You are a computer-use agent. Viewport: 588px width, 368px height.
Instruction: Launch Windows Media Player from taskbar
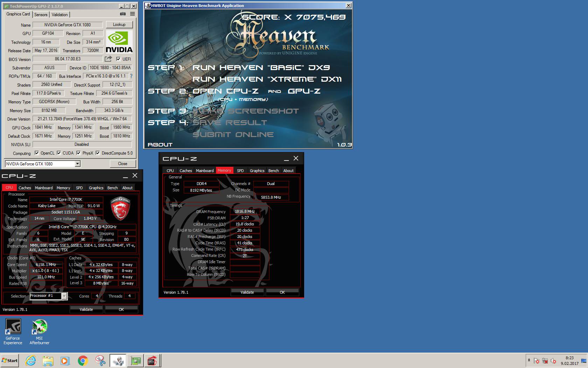65,361
